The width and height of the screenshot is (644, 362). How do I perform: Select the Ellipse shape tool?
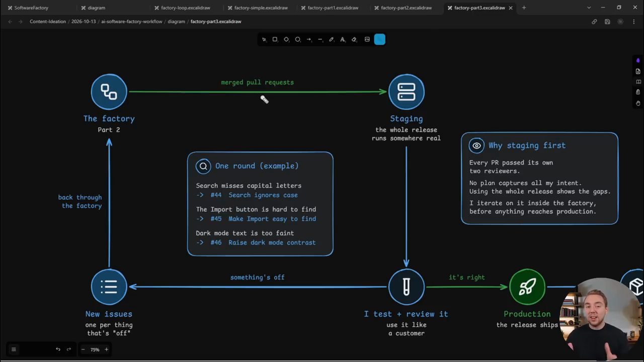tap(297, 39)
